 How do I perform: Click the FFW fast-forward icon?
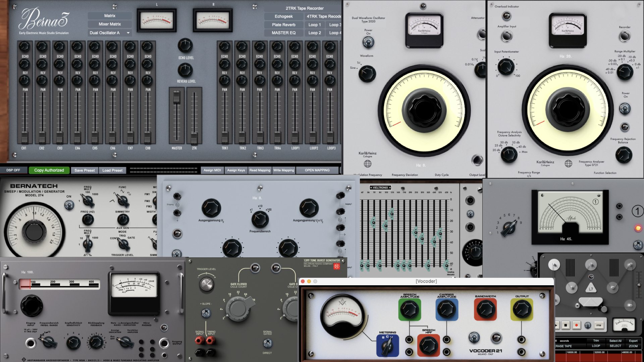click(x=599, y=325)
